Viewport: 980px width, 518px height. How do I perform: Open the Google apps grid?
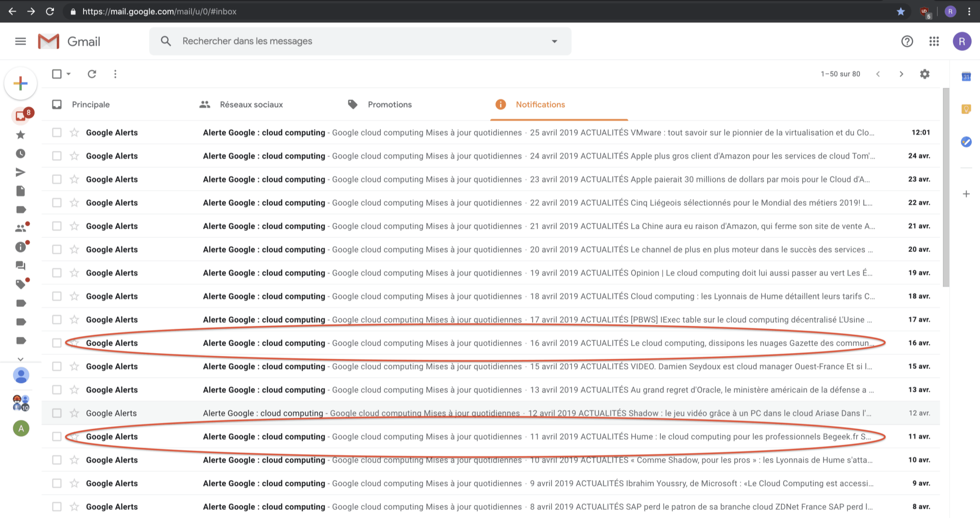[934, 41]
